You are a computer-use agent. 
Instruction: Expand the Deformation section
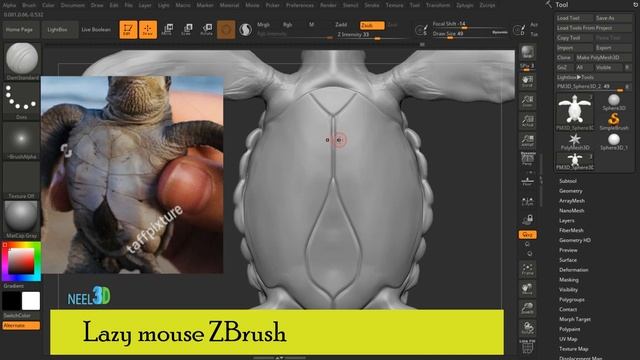(573, 270)
